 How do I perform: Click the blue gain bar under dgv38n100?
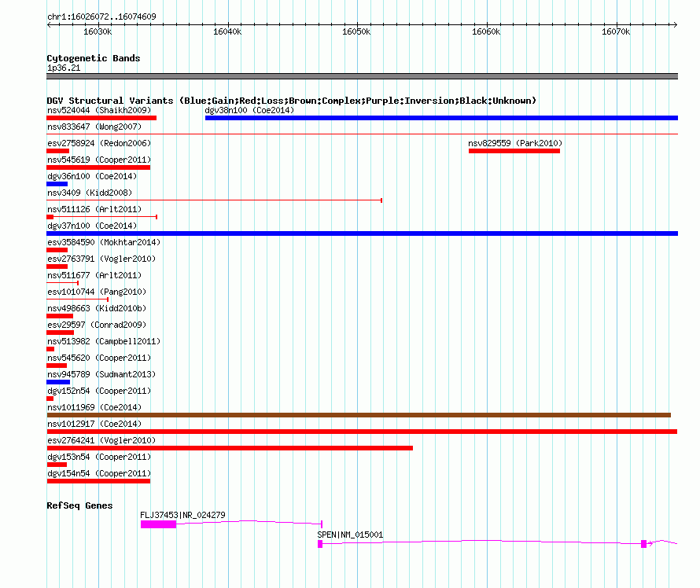(x=441, y=118)
